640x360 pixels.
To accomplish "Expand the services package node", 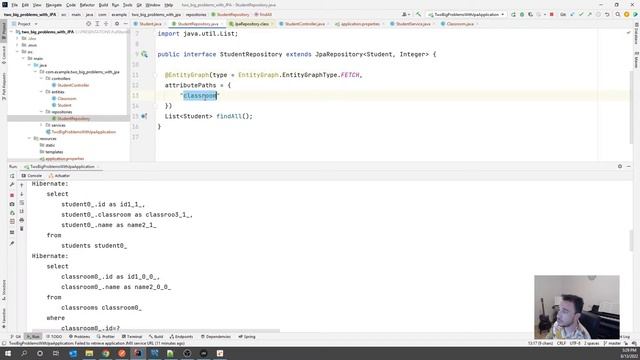I will click(41, 125).
